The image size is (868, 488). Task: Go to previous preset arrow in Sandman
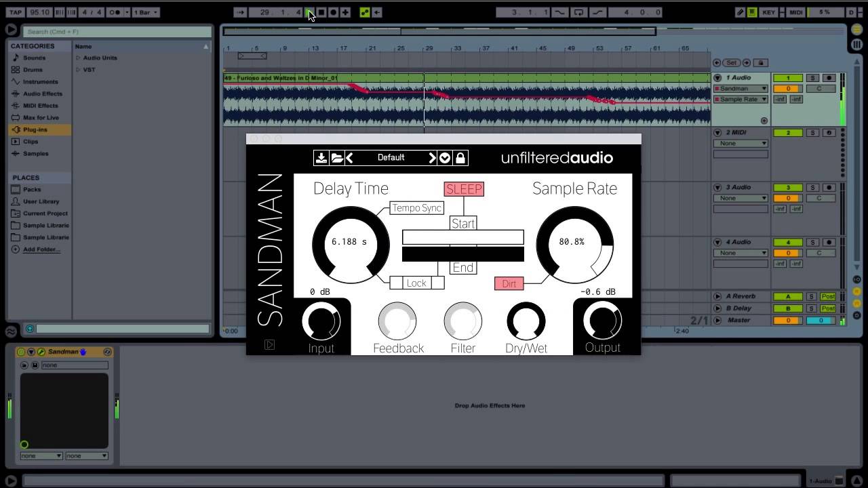350,158
